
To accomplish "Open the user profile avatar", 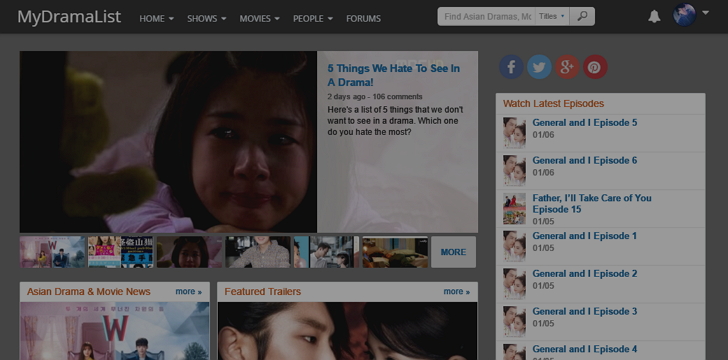I will (x=684, y=15).
